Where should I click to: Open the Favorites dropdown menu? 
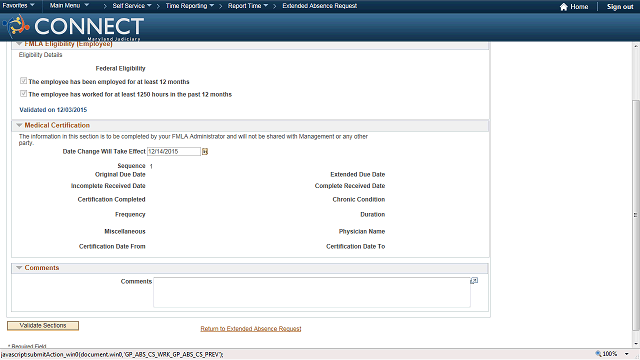tap(18, 6)
